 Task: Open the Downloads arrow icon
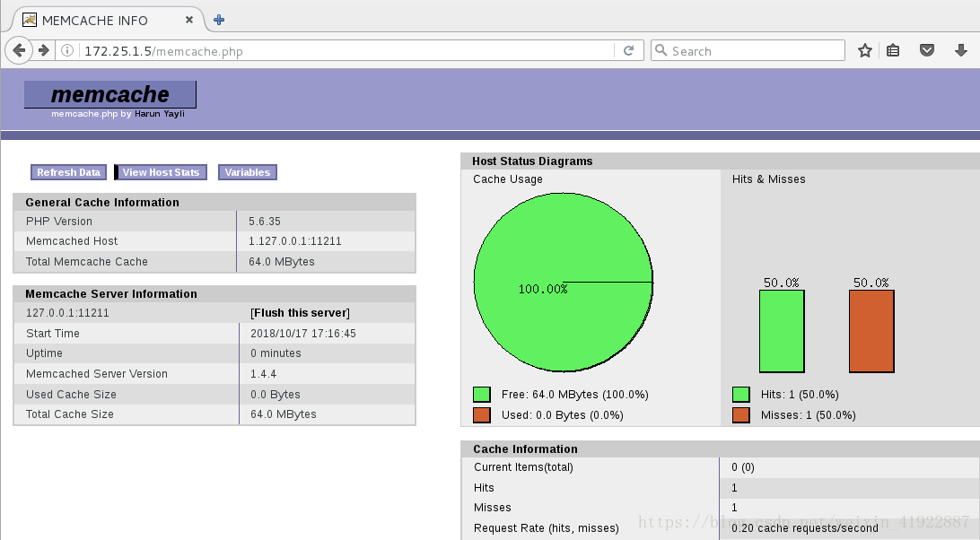coord(960,50)
